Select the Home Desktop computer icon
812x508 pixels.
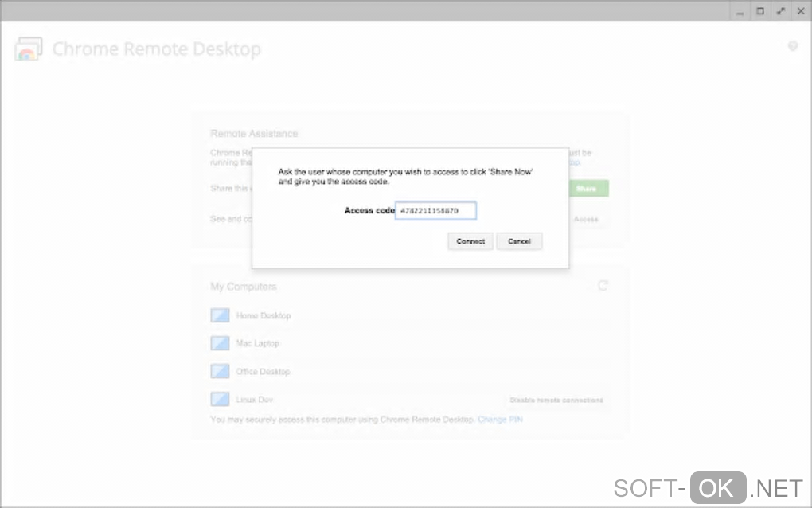pyautogui.click(x=220, y=315)
